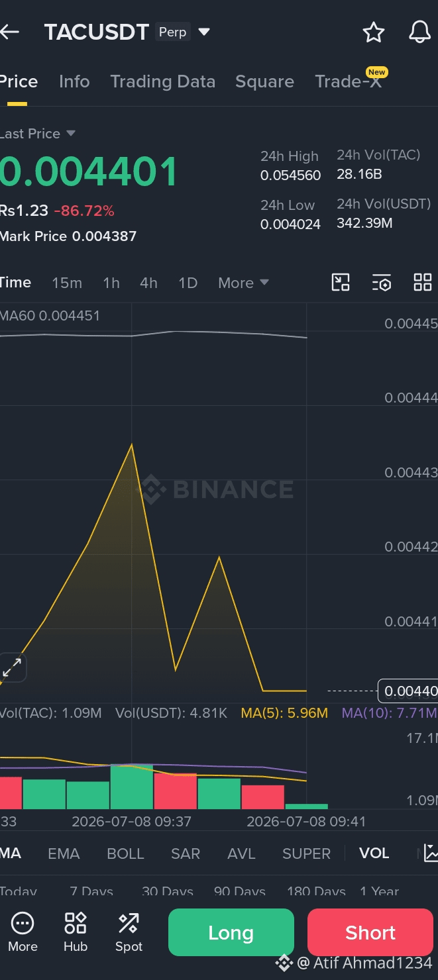Open the Trading Data tab
Screen dimensions: 438x980
coord(162,81)
